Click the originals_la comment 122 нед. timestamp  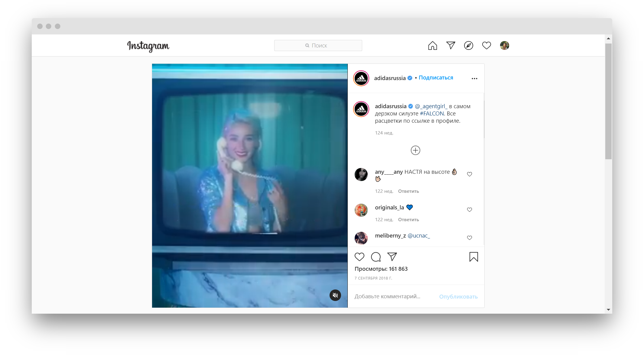pyautogui.click(x=384, y=220)
